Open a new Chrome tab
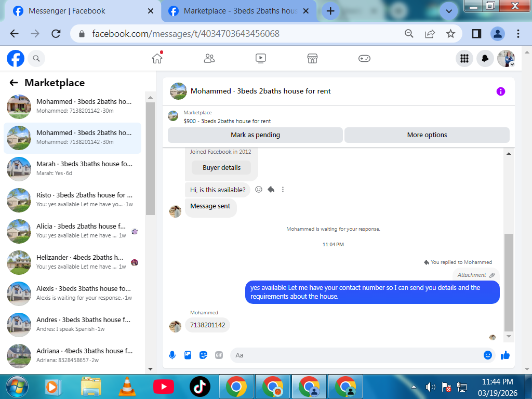Viewport: 532px width, 399px height. tap(330, 11)
